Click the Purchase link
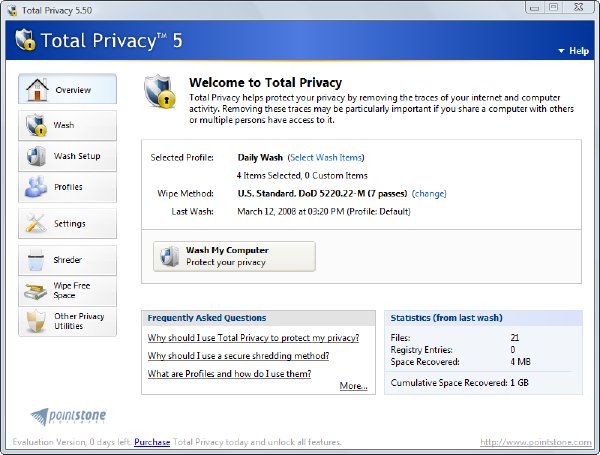Screen dimensions: 600x455 coord(152,442)
